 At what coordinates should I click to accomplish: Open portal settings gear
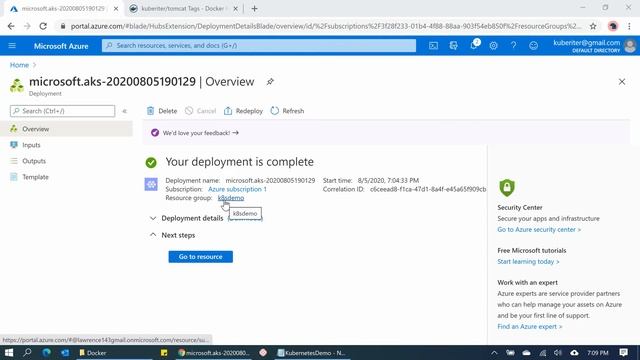493,46
